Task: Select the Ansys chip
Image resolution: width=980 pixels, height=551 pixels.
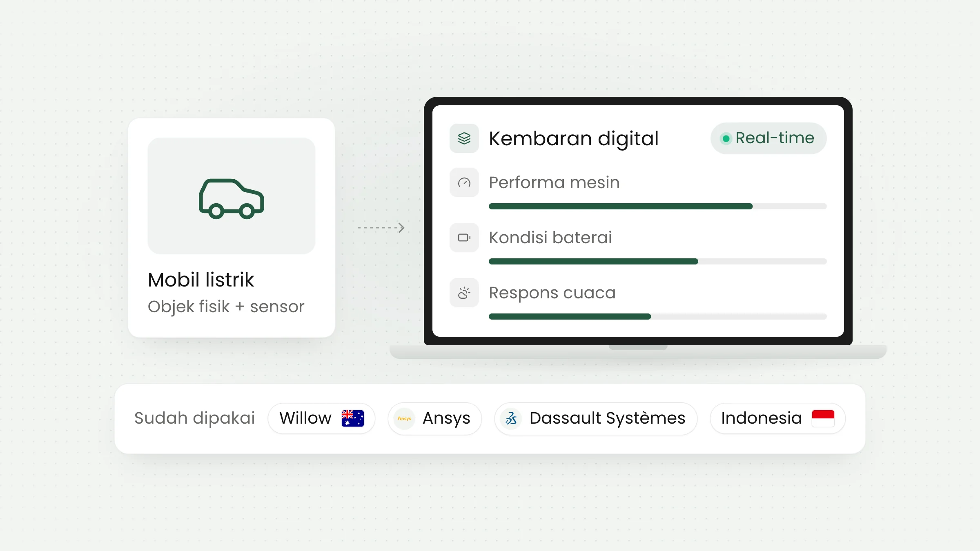Action: point(434,418)
